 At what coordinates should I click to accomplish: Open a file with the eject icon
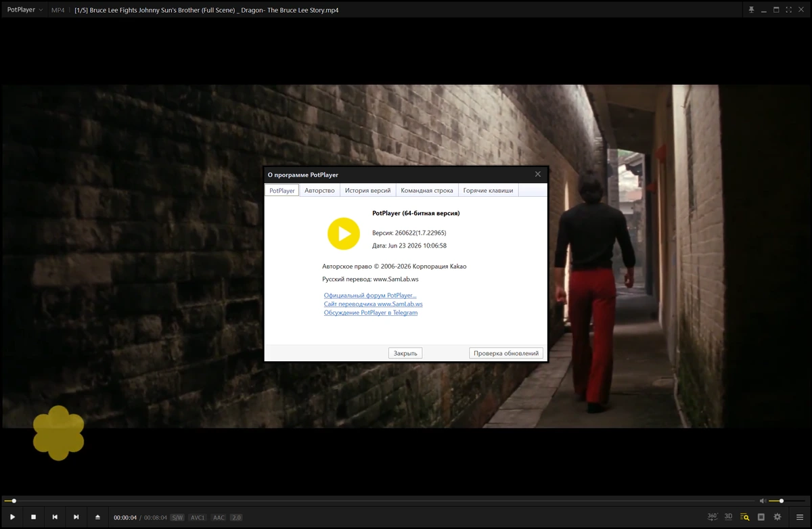coord(97,517)
